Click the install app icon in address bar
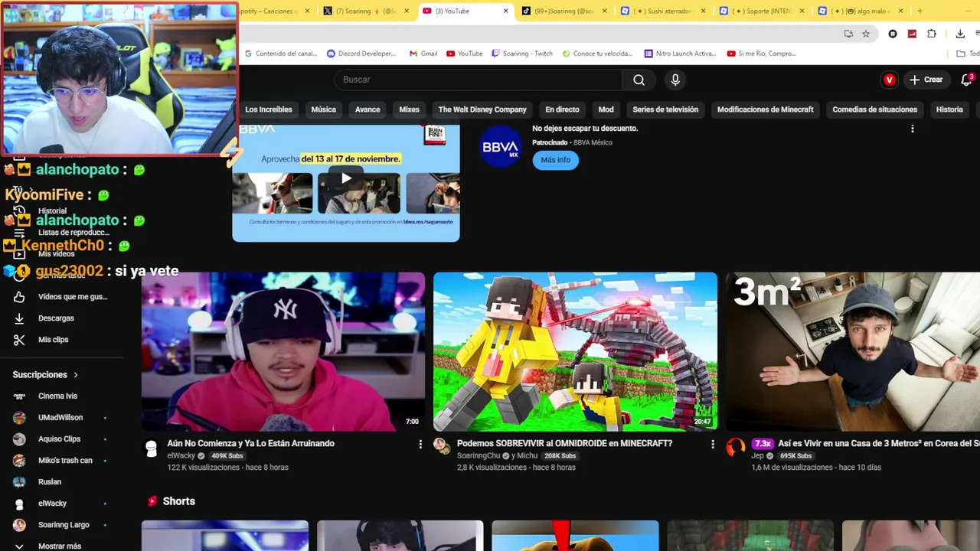The width and height of the screenshot is (980, 551). [848, 34]
